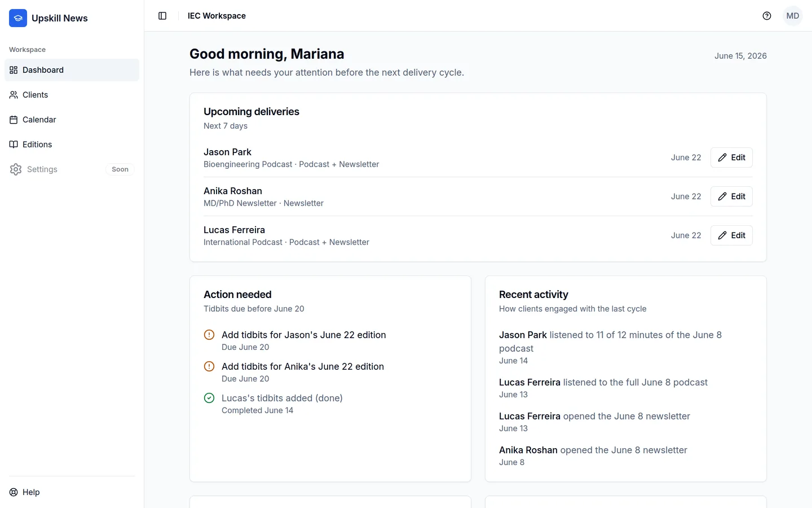Click the Calendar icon in sidebar
Image resolution: width=812 pixels, height=508 pixels.
coord(14,120)
